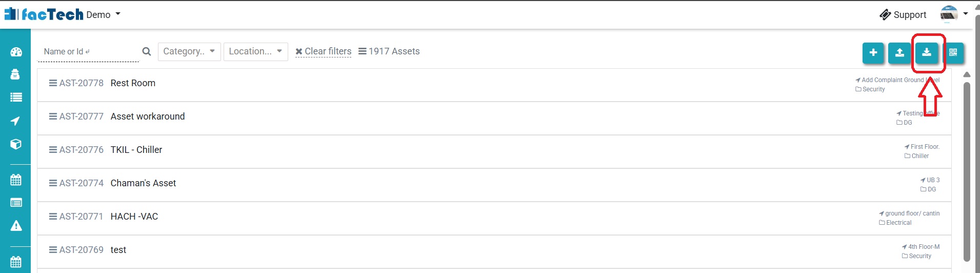Screen dimensions: 980x273
Task: Expand the Category filter dropdown
Action: coord(189,51)
